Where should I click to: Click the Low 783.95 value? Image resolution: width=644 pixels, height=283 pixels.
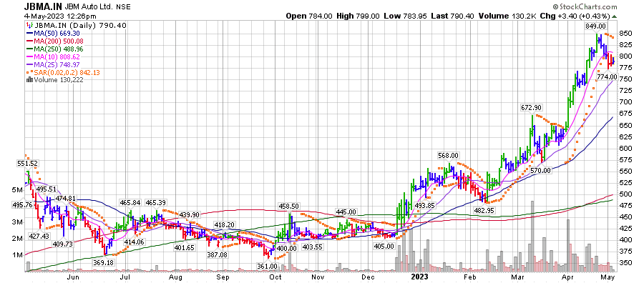click(405, 16)
